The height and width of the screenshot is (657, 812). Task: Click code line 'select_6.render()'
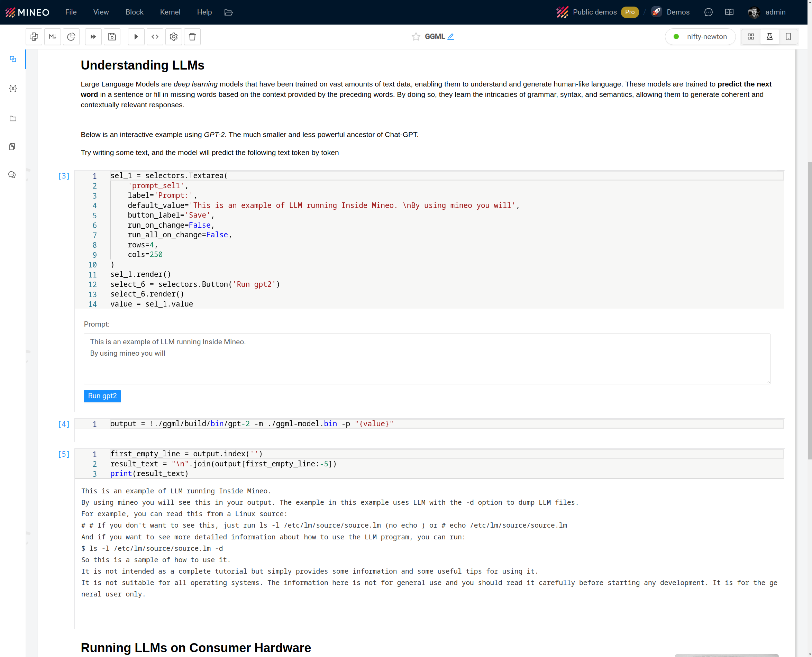coord(147,294)
